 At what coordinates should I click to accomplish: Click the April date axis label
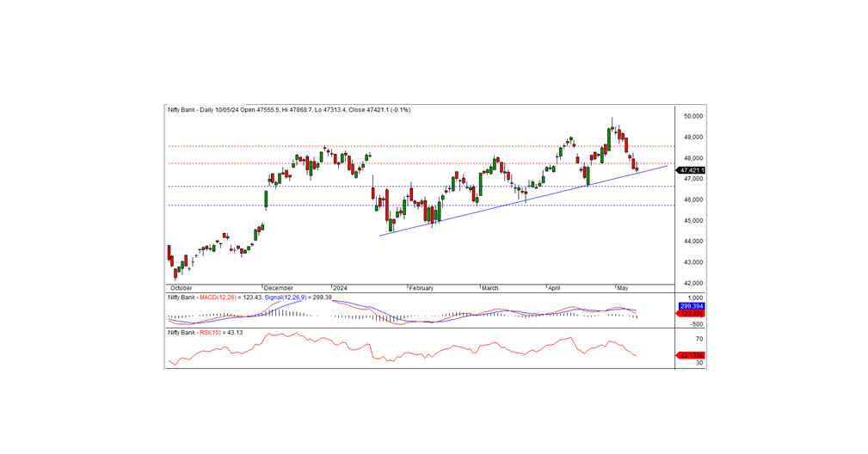(x=554, y=288)
